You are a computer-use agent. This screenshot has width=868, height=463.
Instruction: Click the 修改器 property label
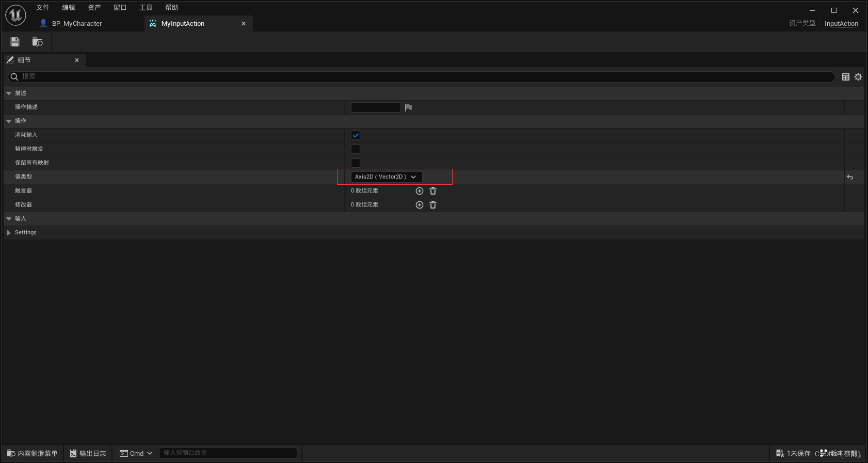[23, 204]
